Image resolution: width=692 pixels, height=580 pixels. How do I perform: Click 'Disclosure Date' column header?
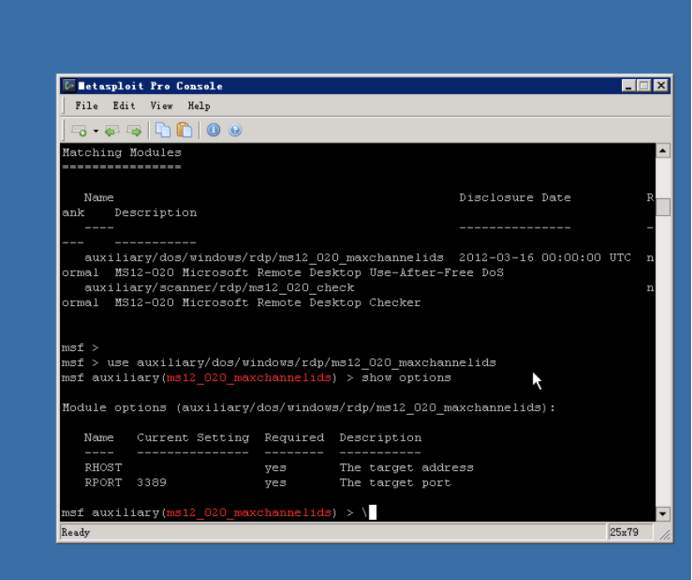click(515, 197)
